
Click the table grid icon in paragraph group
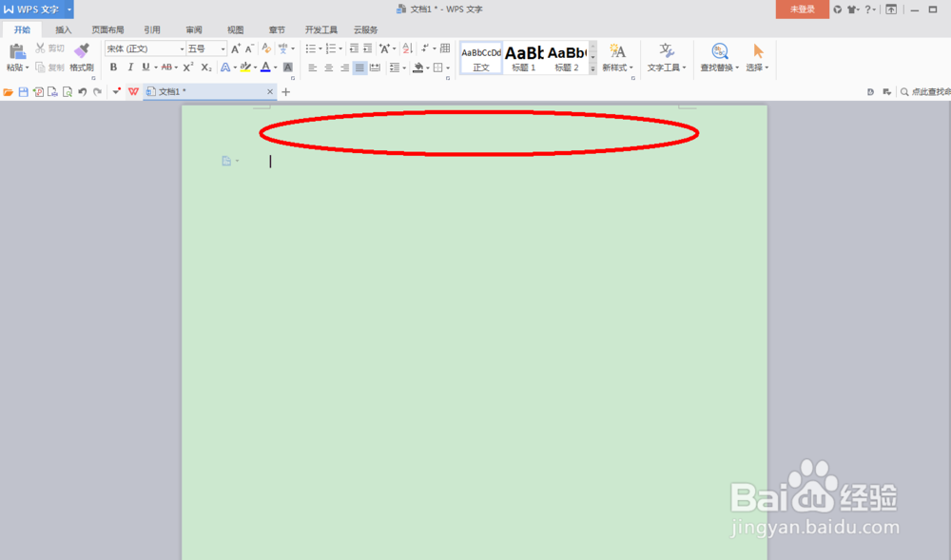tap(445, 48)
